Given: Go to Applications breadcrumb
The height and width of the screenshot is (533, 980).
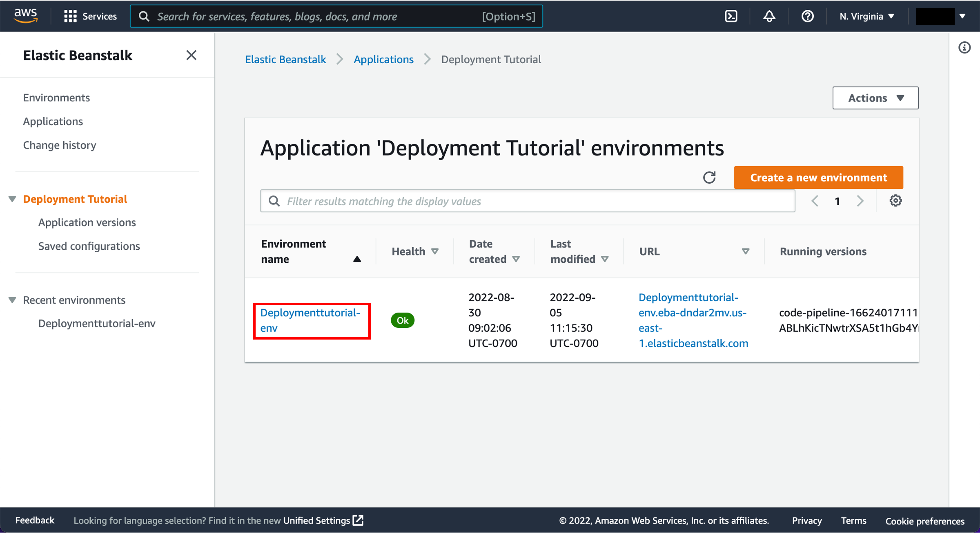Looking at the screenshot, I should pos(383,60).
